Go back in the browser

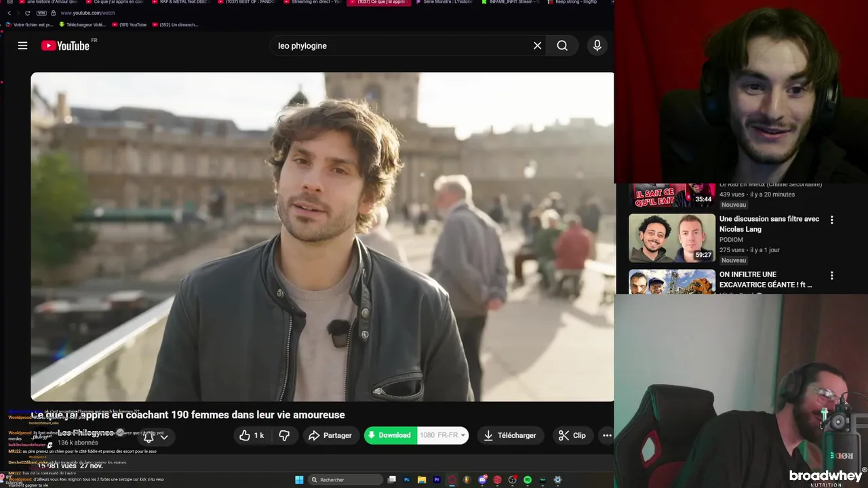(x=9, y=13)
